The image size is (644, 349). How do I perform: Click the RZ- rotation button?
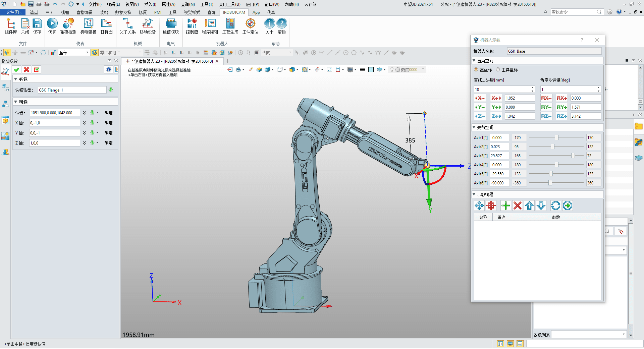[546, 116]
